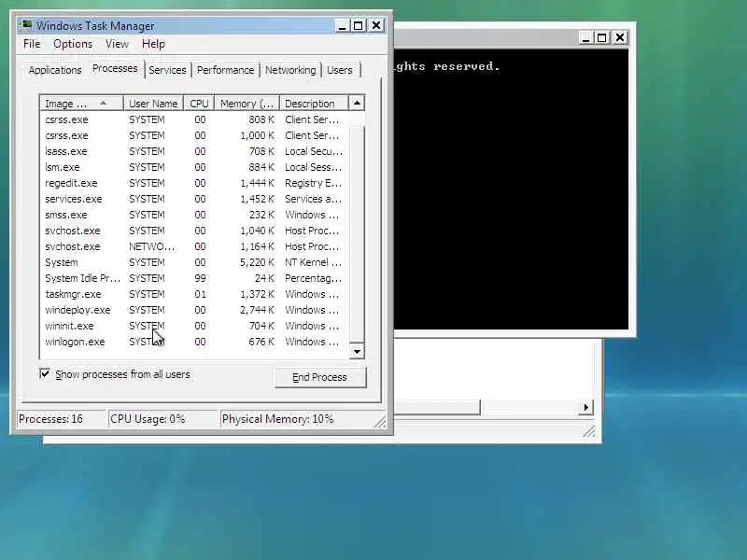Switch to the Users tab
The width and height of the screenshot is (747, 560).
point(340,70)
